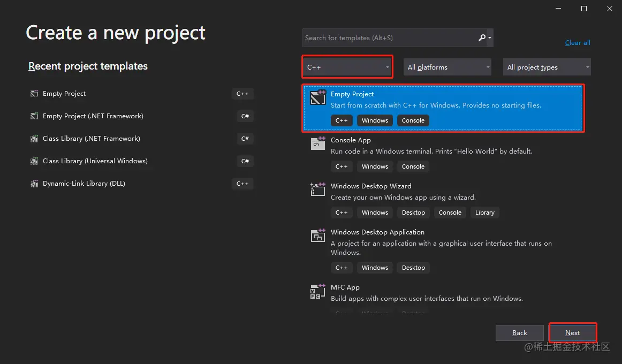Image resolution: width=622 pixels, height=364 pixels.
Task: Open the C++ language filter dropdown
Action: tap(347, 67)
